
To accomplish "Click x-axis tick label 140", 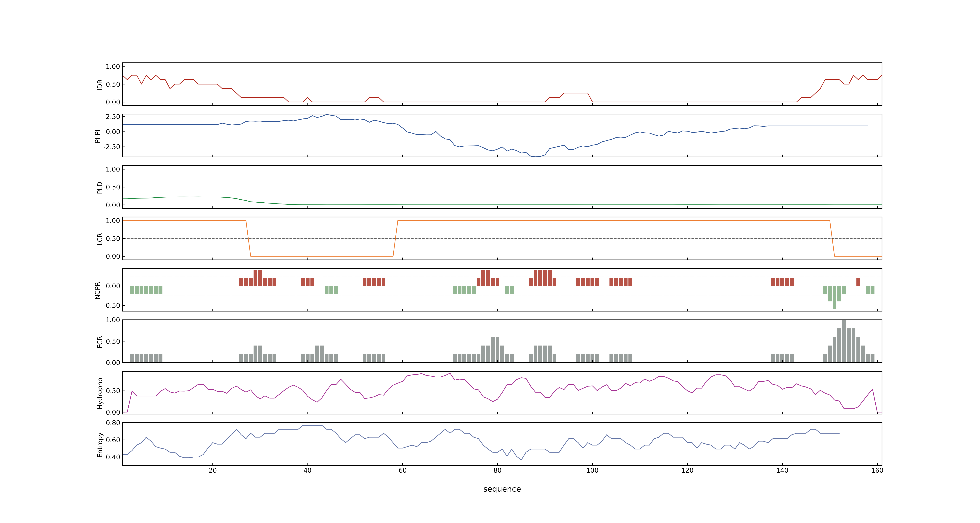I will (x=782, y=470).
